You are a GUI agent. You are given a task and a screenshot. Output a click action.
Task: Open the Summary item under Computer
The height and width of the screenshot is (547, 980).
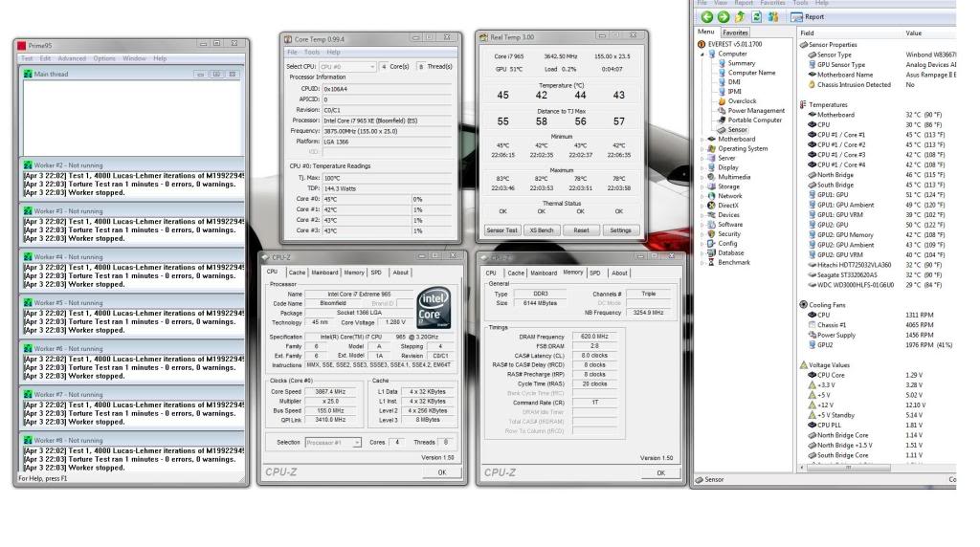[741, 63]
